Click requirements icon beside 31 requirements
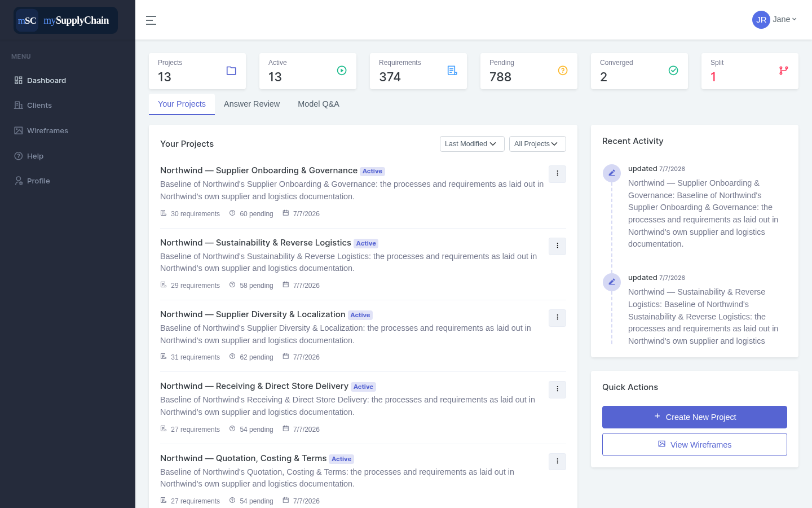This screenshot has height=508, width=812. 164,357
